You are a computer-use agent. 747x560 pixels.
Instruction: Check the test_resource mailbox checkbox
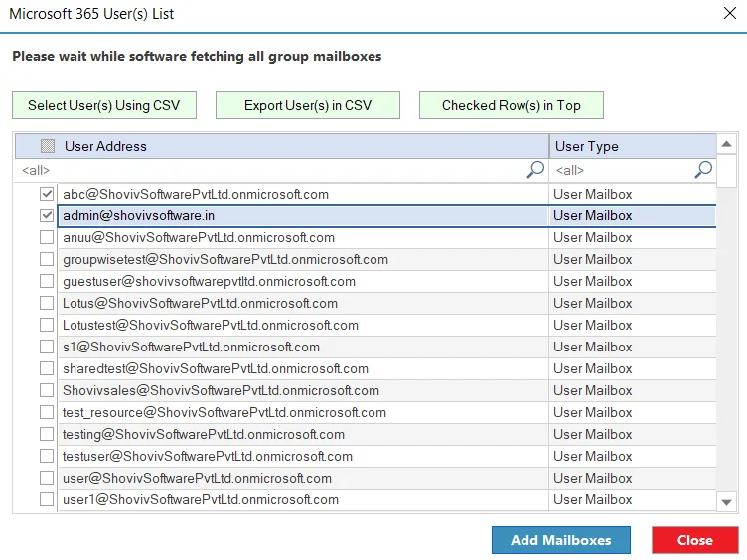click(x=47, y=412)
